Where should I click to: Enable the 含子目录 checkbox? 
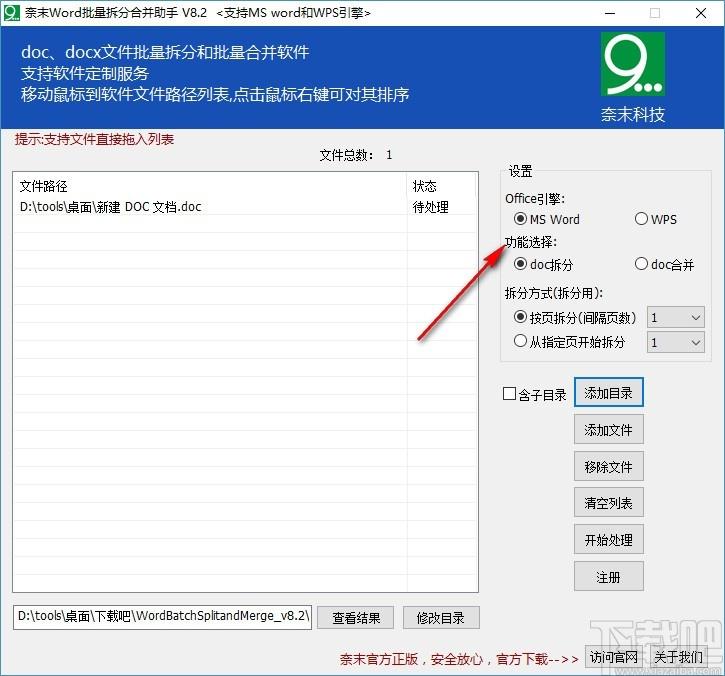(535, 394)
